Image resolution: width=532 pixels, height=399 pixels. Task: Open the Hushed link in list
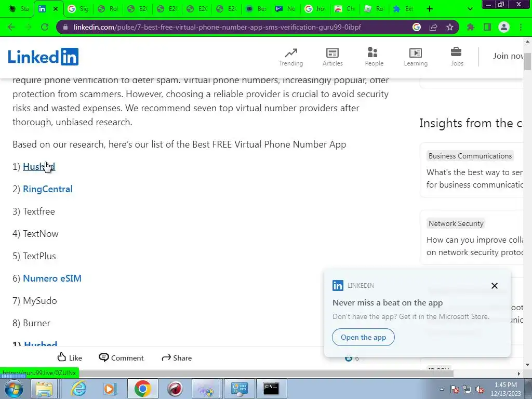[38, 167]
